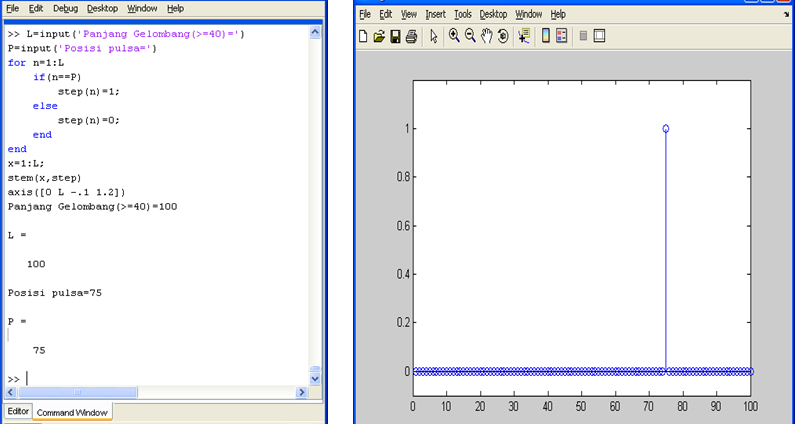This screenshot has width=806, height=424.
Task: Switch to the Editor tab
Action: (18, 411)
